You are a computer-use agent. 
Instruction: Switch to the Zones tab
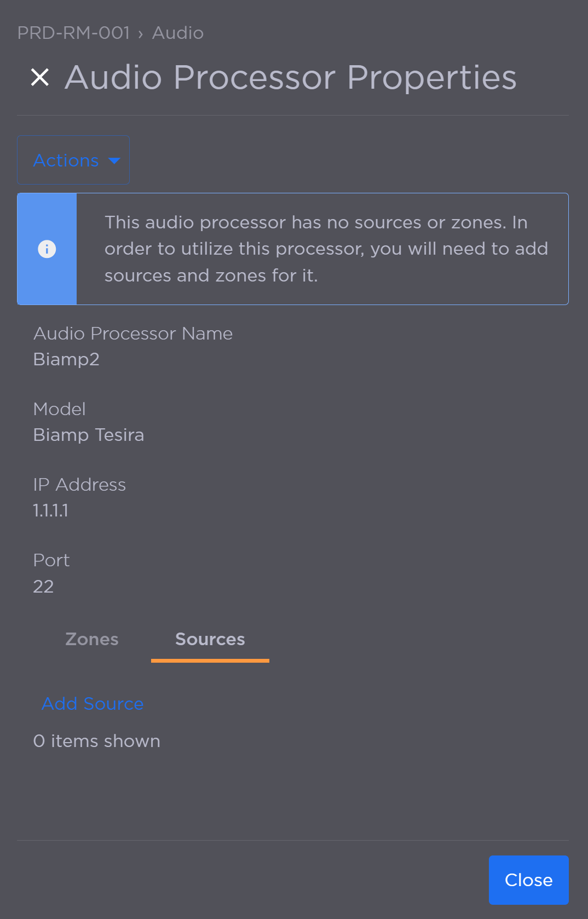[x=91, y=639]
